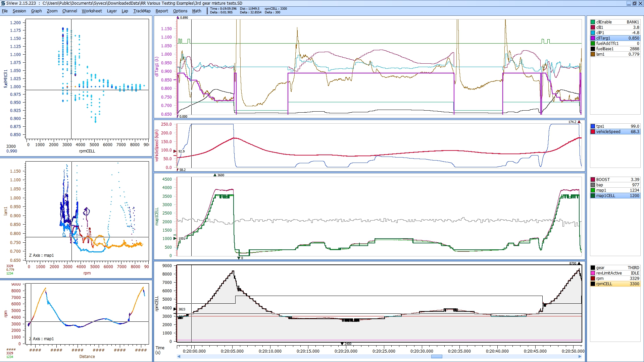Select the fuelAddTfc1 channel name
Viewport: 644px width, 362px height.
607,44
